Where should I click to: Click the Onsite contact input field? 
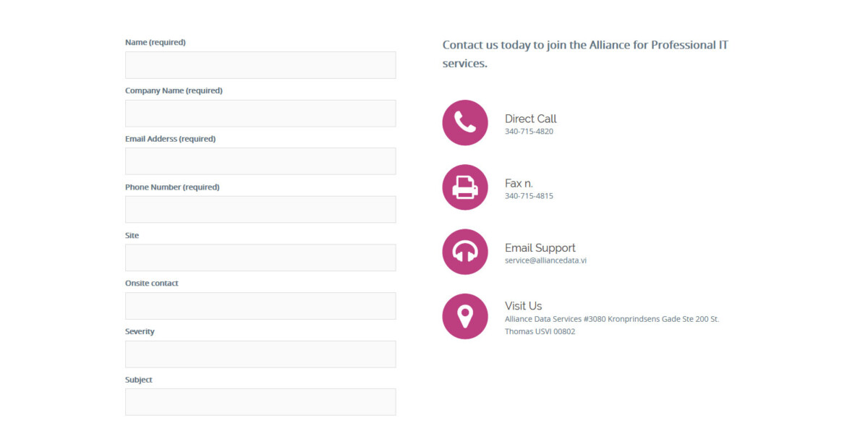[x=260, y=306]
